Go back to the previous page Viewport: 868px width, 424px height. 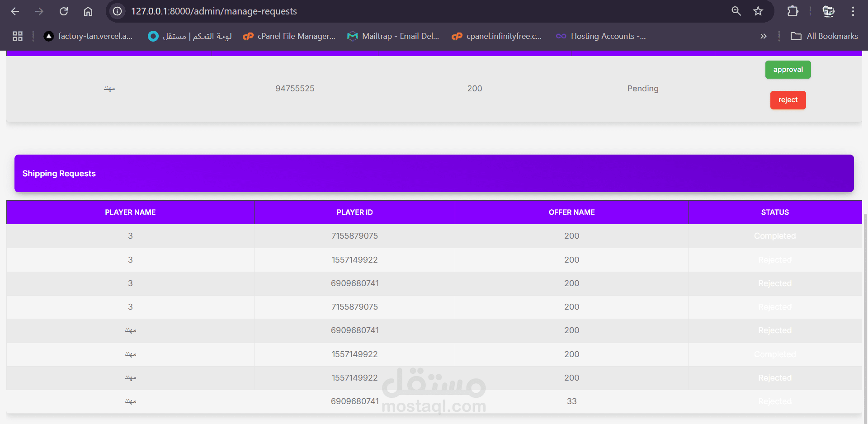click(x=15, y=11)
